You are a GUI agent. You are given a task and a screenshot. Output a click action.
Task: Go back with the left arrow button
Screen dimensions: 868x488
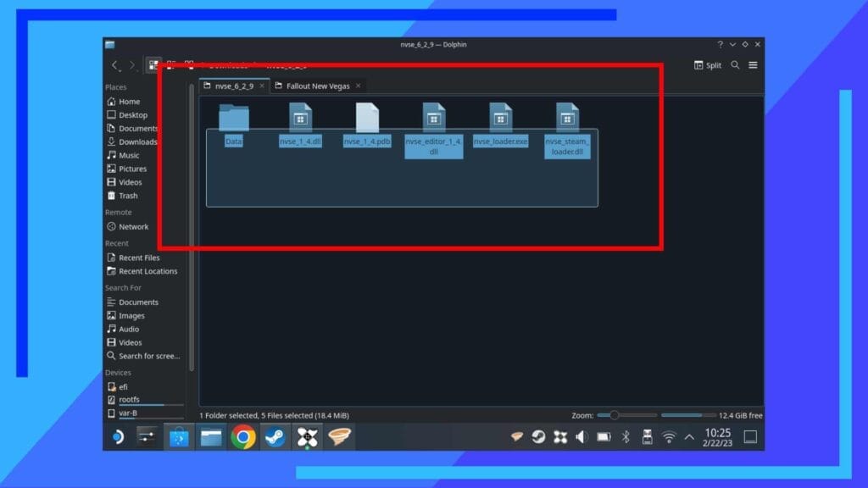(114, 65)
